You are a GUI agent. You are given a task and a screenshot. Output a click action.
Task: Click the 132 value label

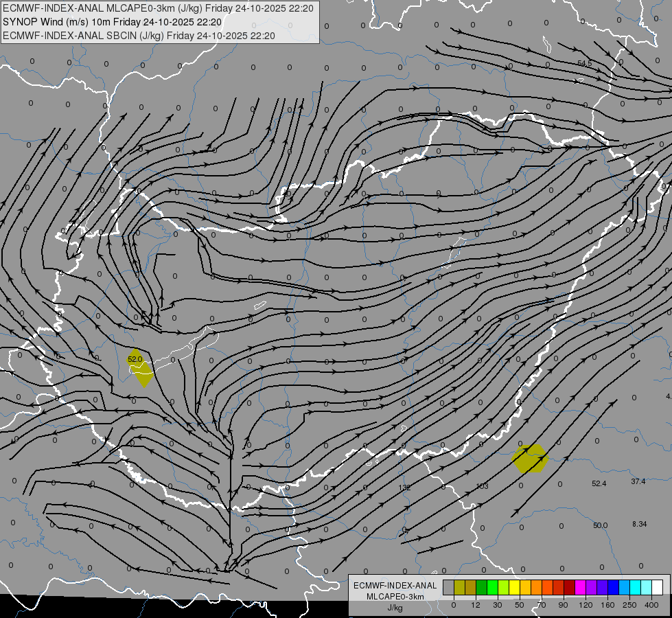click(404, 488)
